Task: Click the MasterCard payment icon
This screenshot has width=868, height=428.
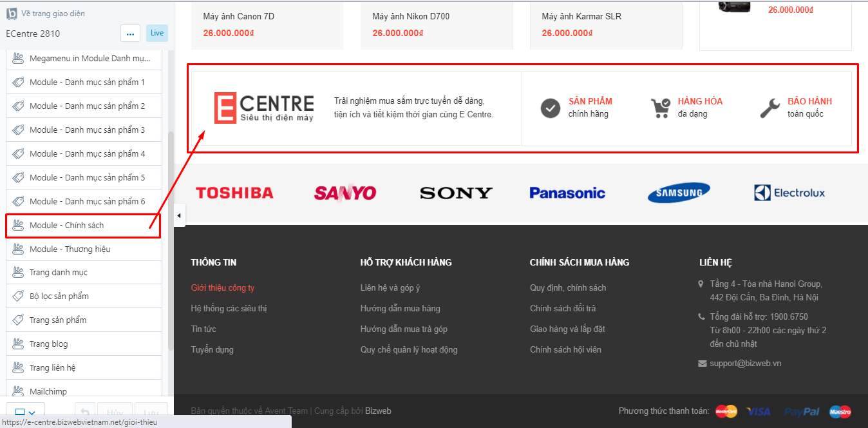Action: click(726, 411)
